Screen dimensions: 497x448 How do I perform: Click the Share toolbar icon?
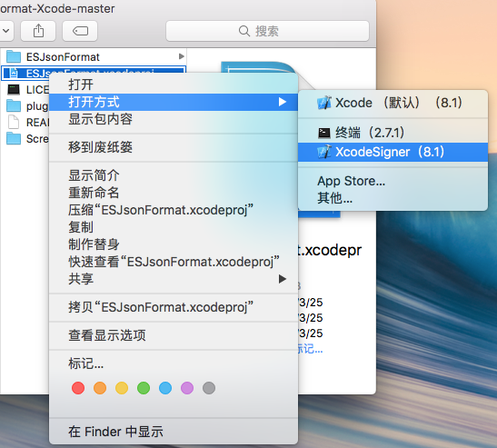point(38,31)
